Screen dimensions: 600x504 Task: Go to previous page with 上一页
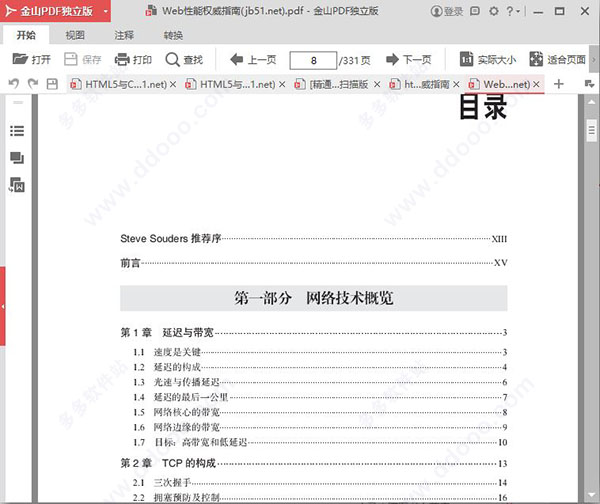[253, 59]
